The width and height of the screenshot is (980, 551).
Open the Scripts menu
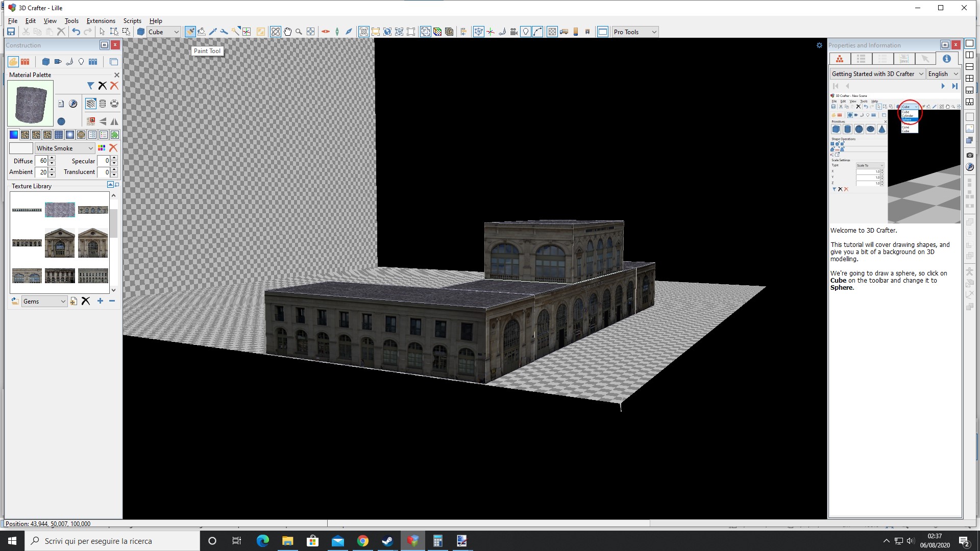pos(132,21)
